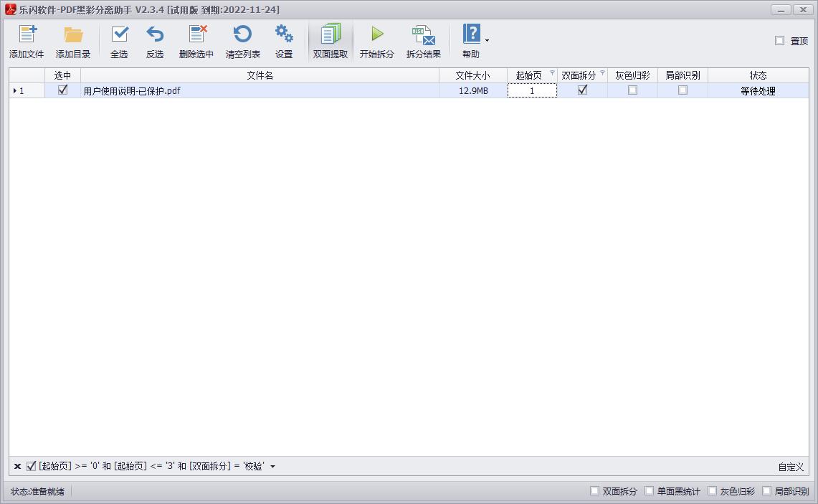
Task: Open 设置 settings gear icon
Action: [284, 34]
